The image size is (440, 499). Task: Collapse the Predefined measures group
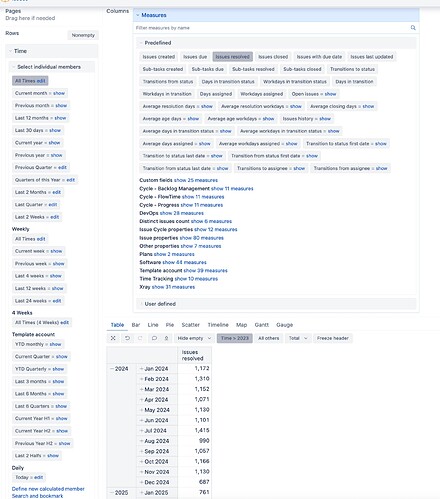click(141, 43)
